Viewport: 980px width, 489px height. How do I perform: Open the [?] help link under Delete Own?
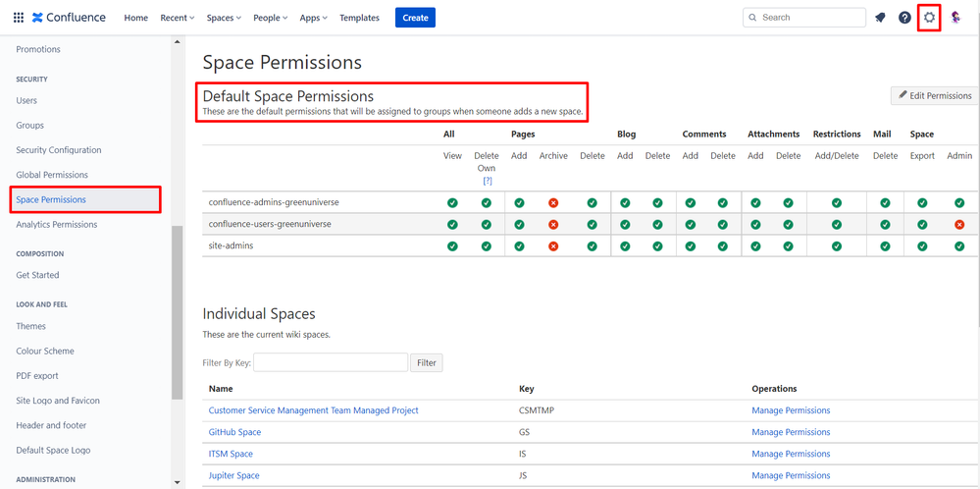click(x=487, y=181)
